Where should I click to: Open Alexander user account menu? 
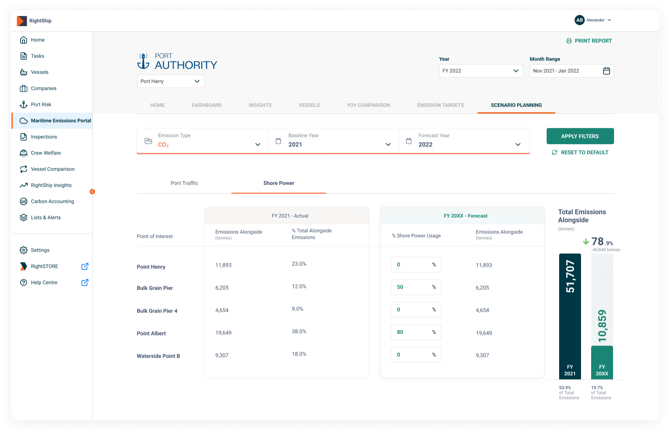pos(593,20)
